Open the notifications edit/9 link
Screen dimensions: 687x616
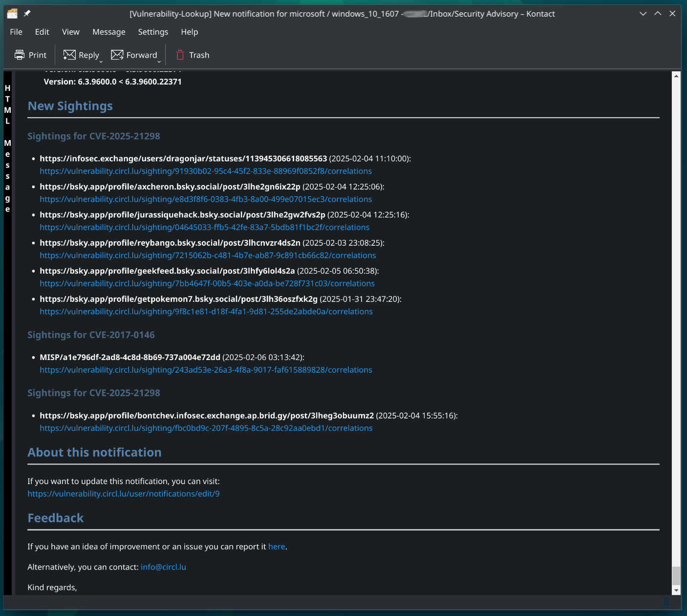pos(124,494)
